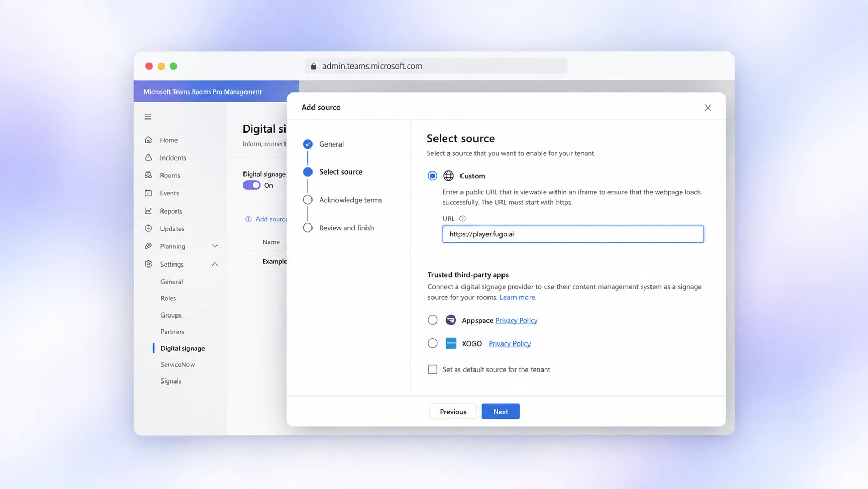Click the browser address bar lock icon

click(x=314, y=66)
